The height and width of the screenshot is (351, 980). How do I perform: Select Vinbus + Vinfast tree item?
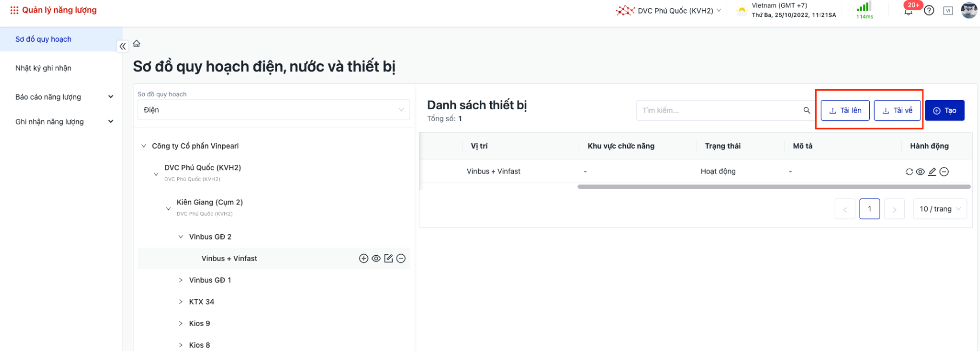click(229, 259)
